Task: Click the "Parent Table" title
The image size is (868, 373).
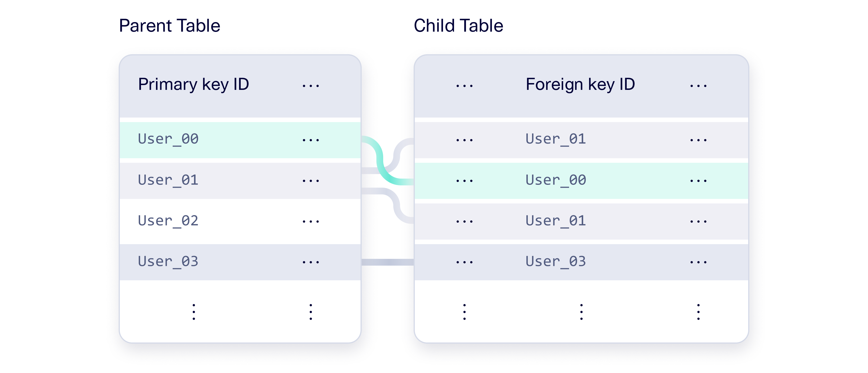Action: click(170, 26)
